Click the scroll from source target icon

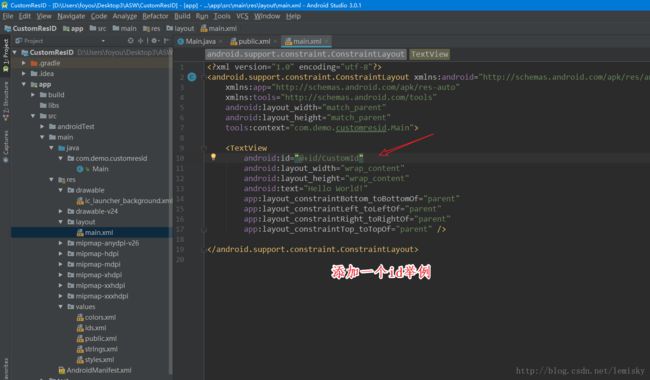pos(131,41)
